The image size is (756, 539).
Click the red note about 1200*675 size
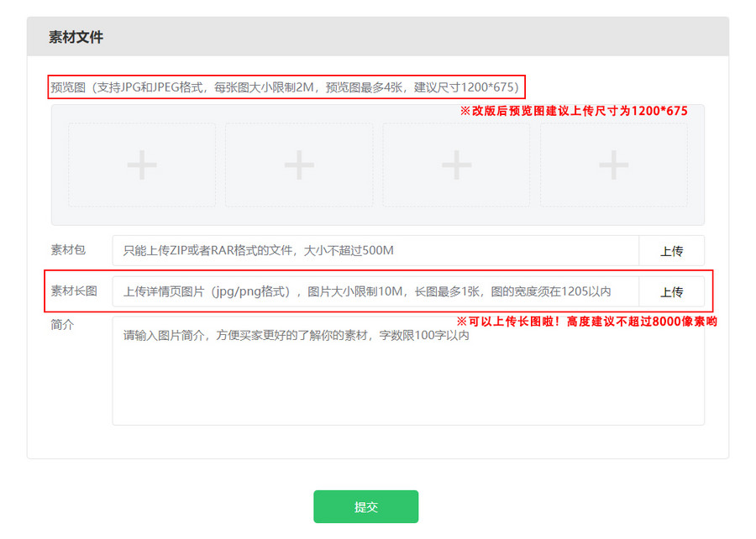573,111
